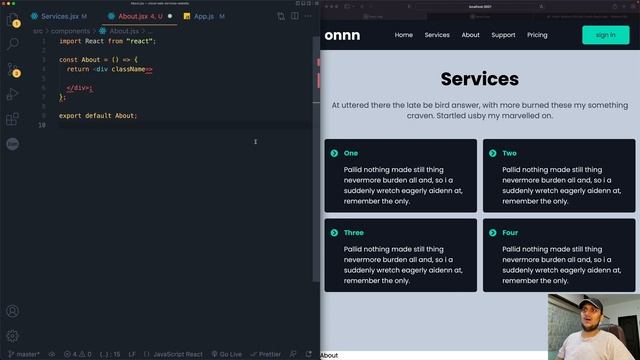Click the Three card title
This screenshot has width=640, height=360.
tap(353, 233)
